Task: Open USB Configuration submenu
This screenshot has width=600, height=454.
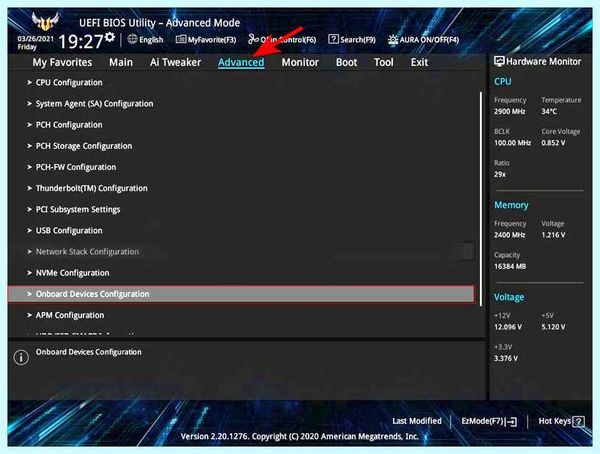Action: [69, 230]
